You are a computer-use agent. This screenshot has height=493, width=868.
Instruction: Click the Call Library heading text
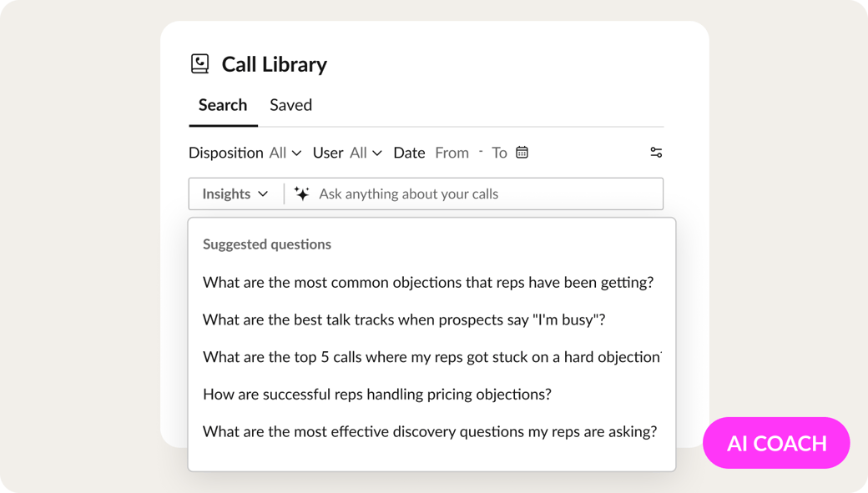(x=274, y=64)
